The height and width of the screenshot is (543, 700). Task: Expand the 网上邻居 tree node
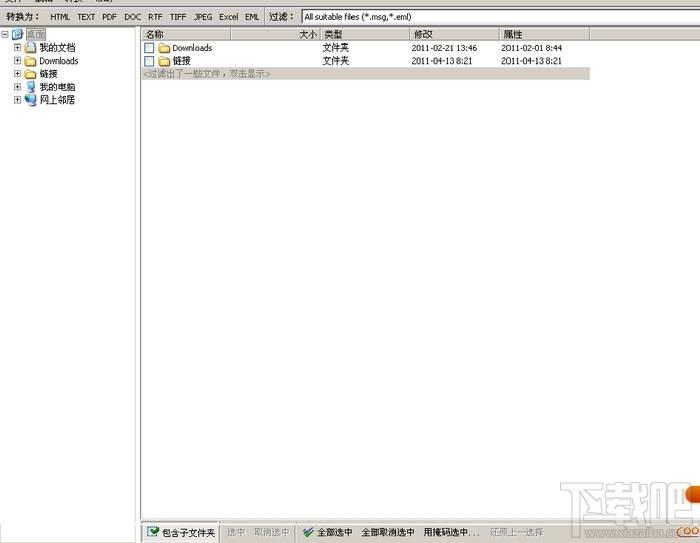[x=17, y=100]
